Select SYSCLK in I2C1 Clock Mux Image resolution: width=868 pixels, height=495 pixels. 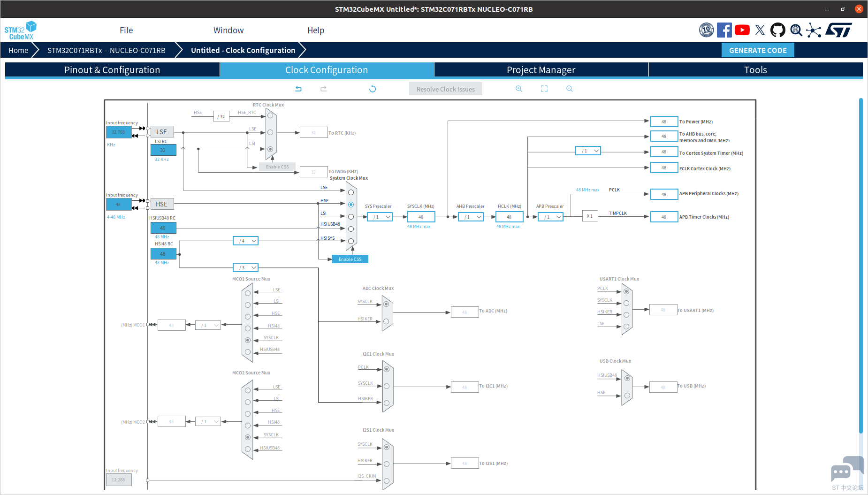(x=387, y=386)
